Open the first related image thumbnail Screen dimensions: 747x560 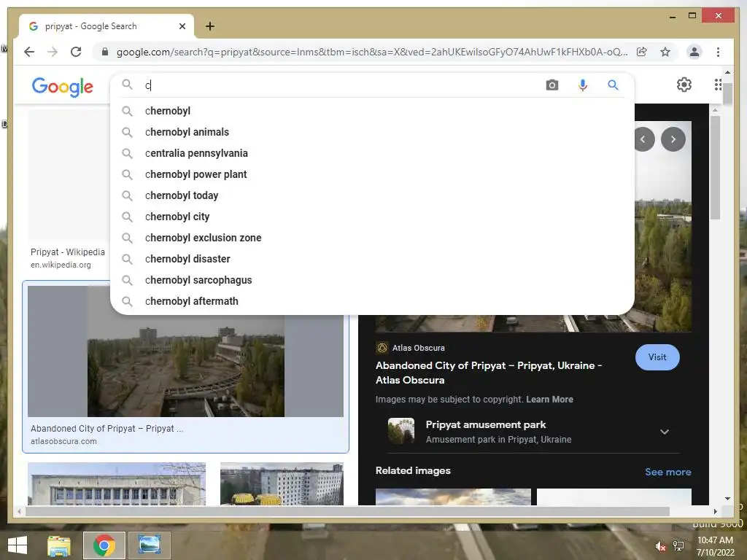(453, 497)
